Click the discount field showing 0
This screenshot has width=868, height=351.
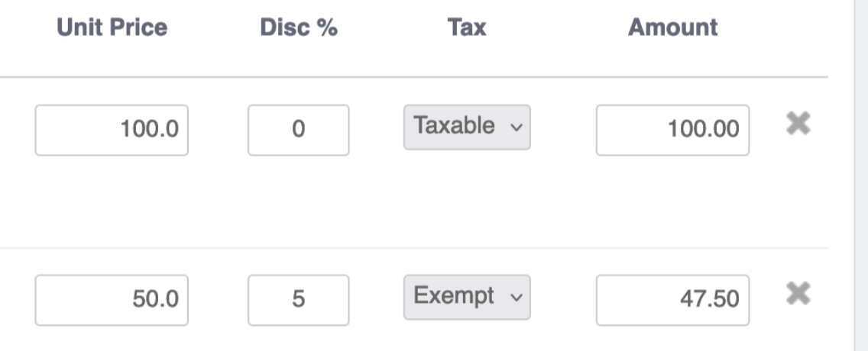298,130
